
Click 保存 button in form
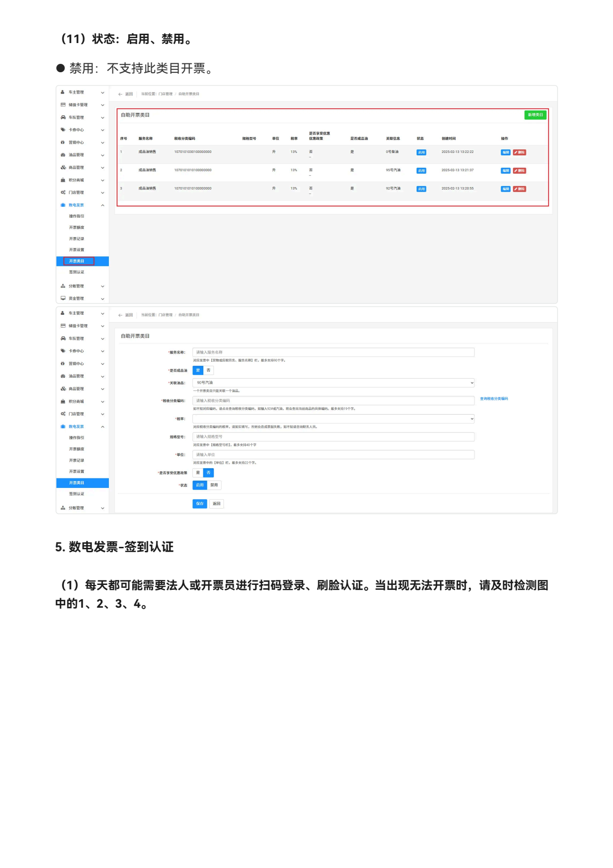(200, 504)
